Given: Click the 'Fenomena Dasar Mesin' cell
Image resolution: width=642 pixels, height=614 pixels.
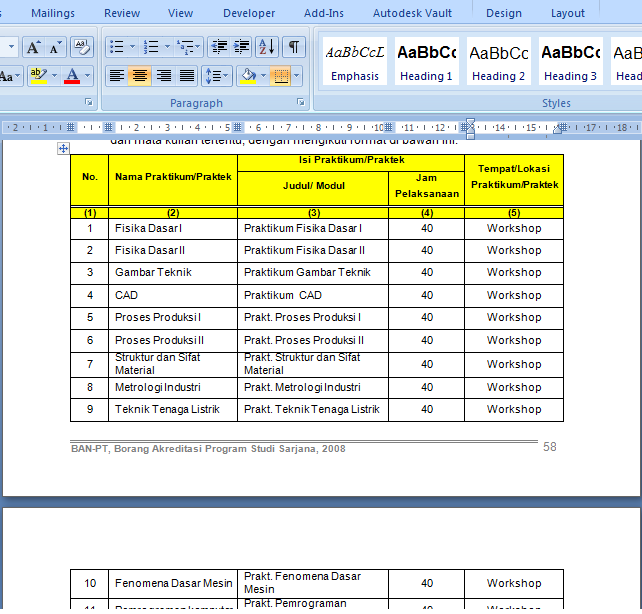Looking at the screenshot, I should tap(173, 583).
